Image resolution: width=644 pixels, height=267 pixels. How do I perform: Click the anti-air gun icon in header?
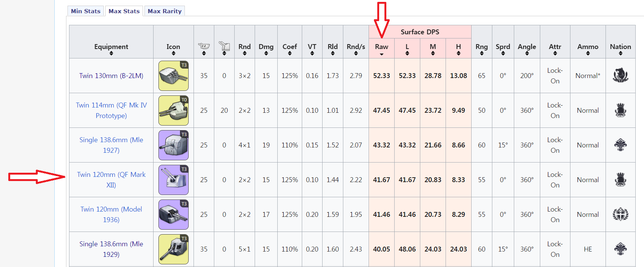click(x=224, y=46)
